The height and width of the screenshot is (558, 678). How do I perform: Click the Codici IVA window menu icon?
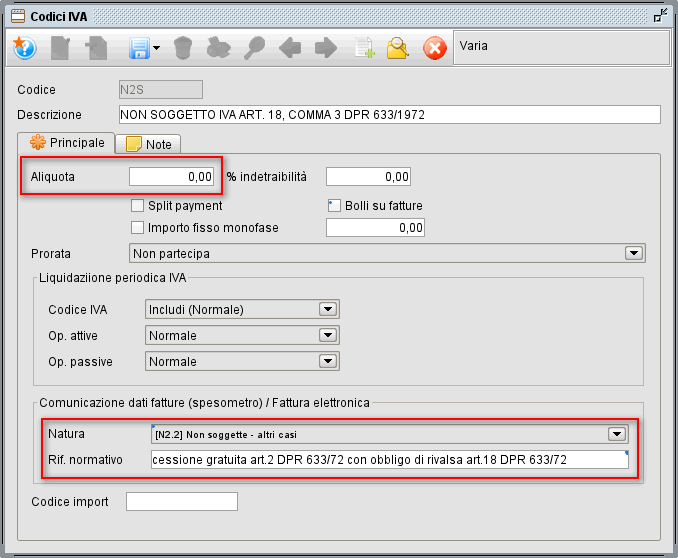click(x=18, y=16)
